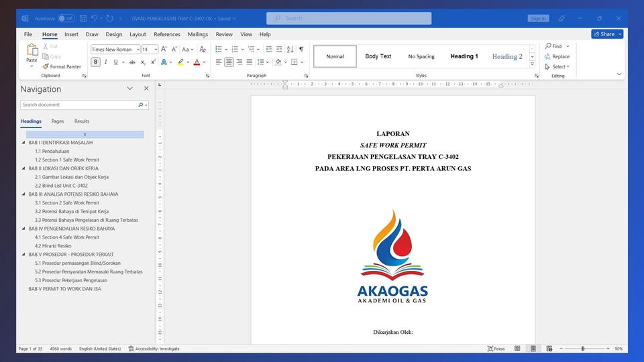
Task: Click Increase Indent icon
Action: (279, 49)
